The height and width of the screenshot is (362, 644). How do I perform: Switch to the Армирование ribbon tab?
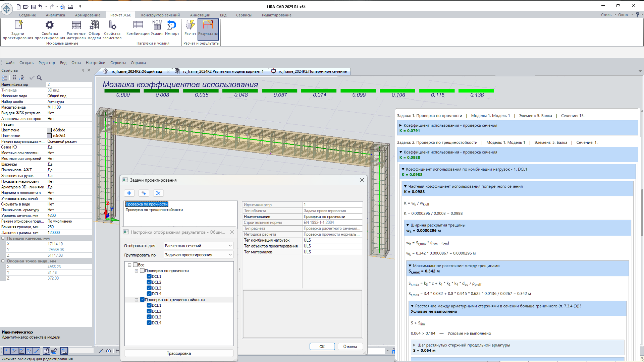coord(88,15)
